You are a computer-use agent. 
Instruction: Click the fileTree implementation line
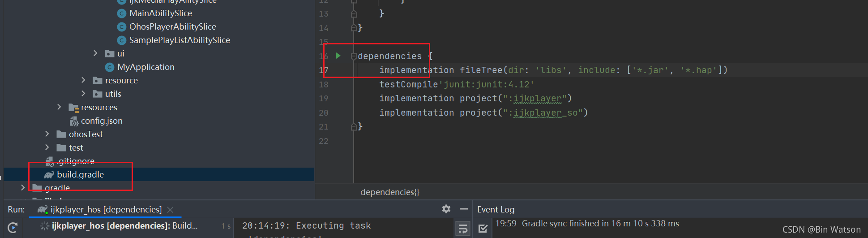tap(553, 70)
